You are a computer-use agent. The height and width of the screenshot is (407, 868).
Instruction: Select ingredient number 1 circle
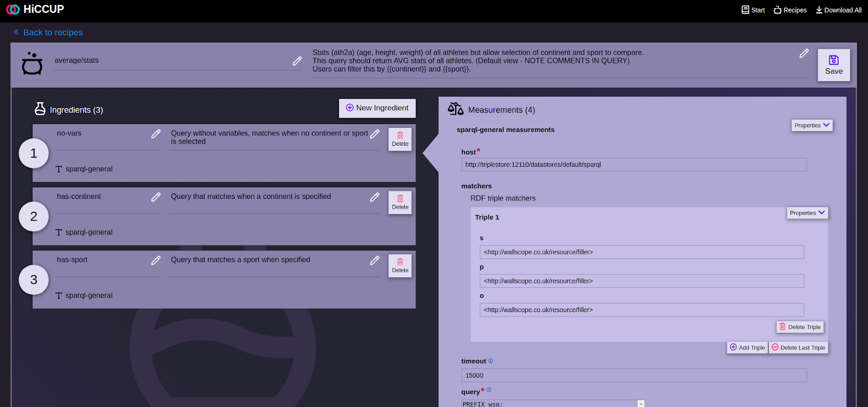pos(34,153)
